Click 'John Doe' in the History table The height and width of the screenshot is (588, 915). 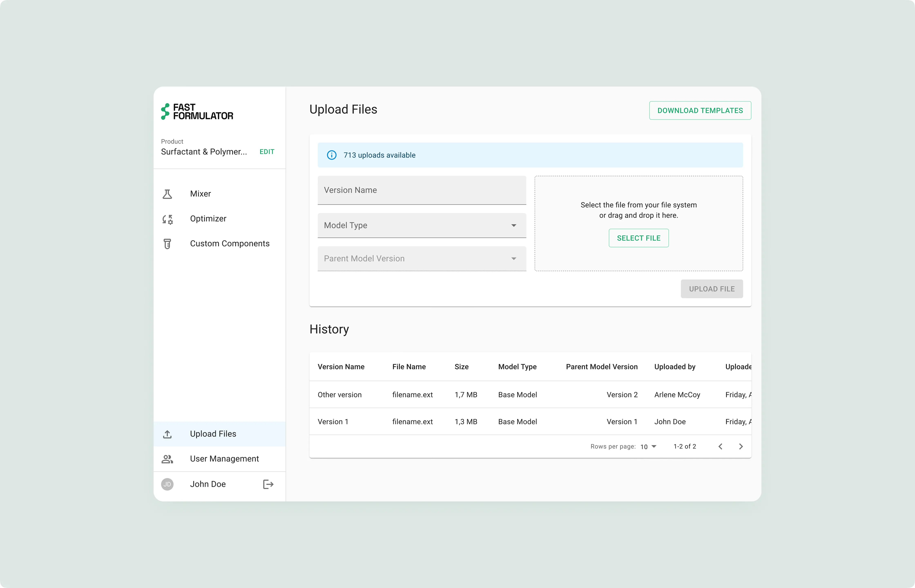click(670, 422)
